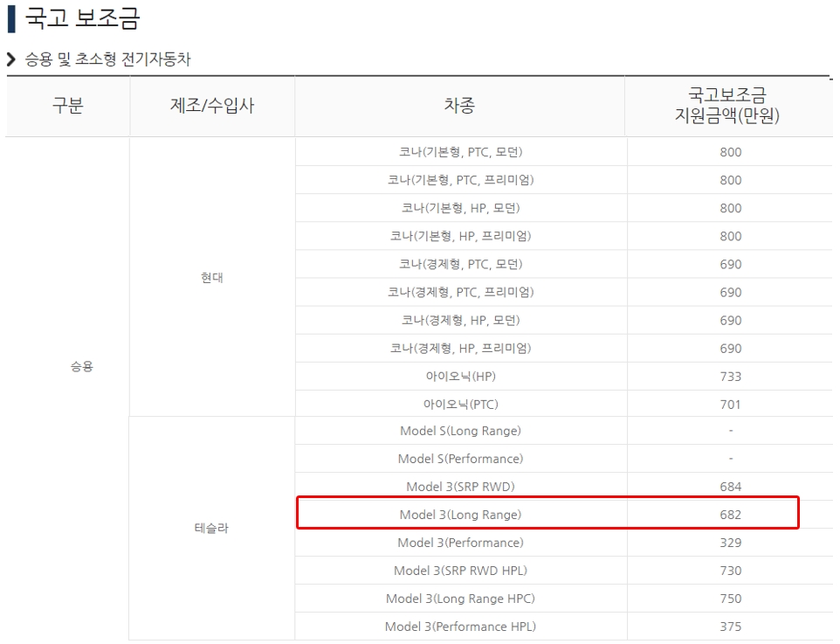Image resolution: width=840 pixels, height=644 pixels.
Task: Select the Model 3(Performance HPL) cell
Action: (x=461, y=627)
